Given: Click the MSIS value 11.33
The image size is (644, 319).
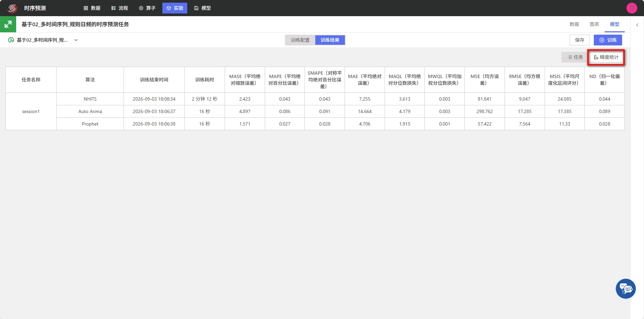Looking at the screenshot, I should tap(565, 124).
